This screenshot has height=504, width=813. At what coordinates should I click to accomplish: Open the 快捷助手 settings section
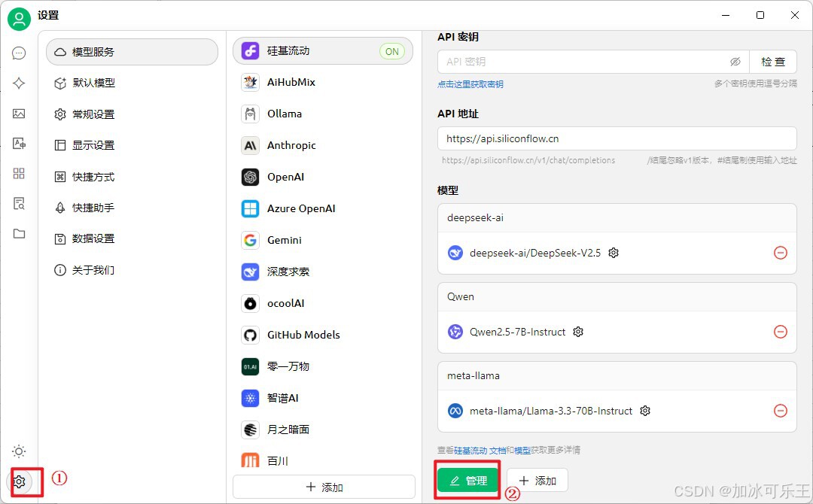point(132,208)
